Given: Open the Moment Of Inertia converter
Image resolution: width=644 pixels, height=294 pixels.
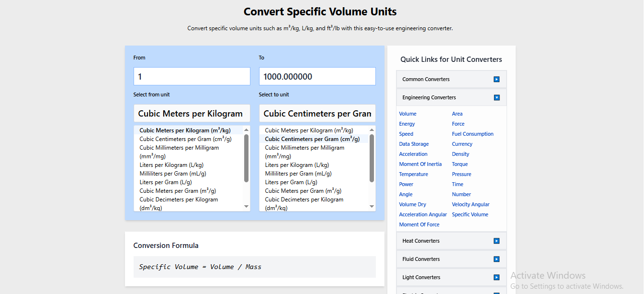Looking at the screenshot, I should [x=420, y=164].
